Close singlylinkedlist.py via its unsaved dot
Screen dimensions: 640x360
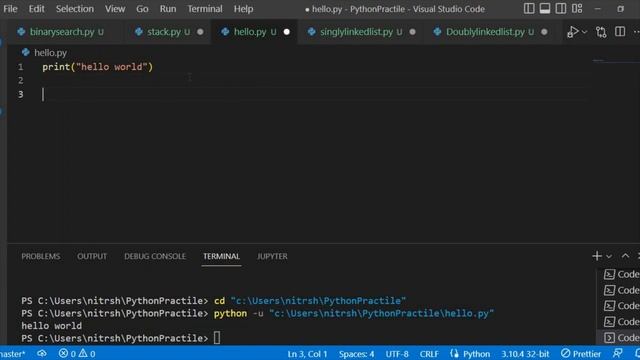(x=412, y=32)
